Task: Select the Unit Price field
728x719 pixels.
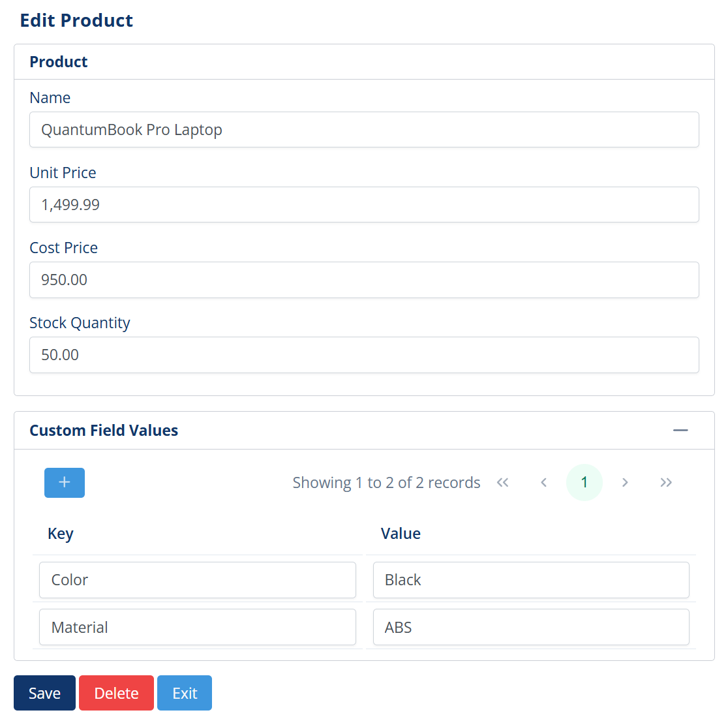Action: click(x=363, y=204)
